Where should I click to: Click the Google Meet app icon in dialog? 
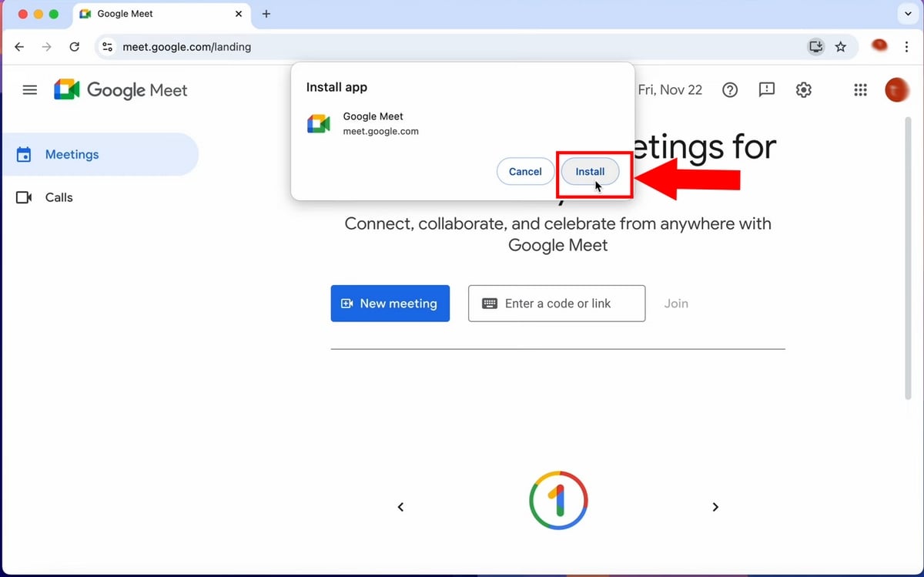pos(319,124)
